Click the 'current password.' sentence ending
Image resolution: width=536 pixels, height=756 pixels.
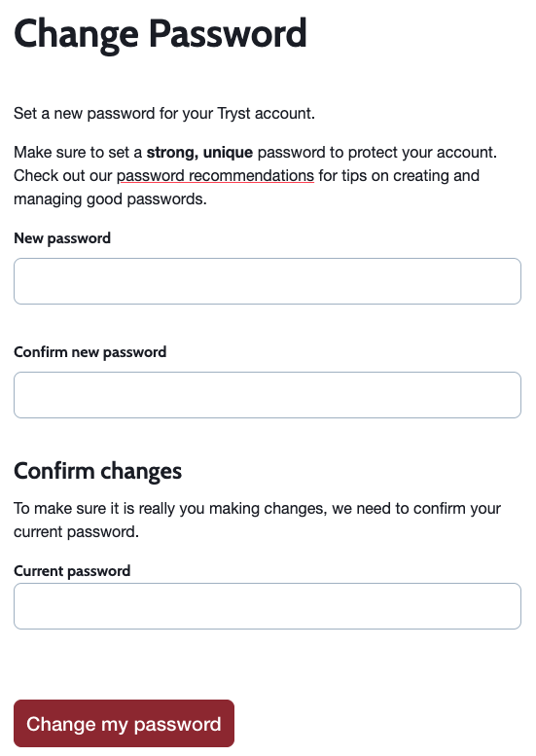pyautogui.click(x=76, y=532)
